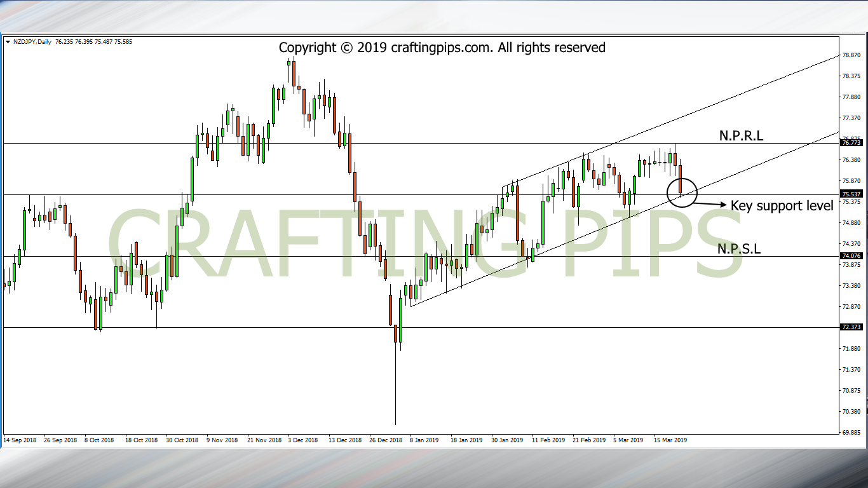Select the N.P.S.L text label
Image resolution: width=868 pixels, height=488 pixels.
[739, 249]
